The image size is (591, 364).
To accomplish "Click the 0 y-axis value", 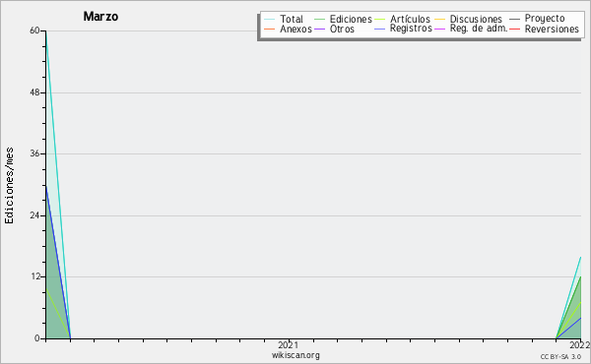I will click(x=37, y=338).
